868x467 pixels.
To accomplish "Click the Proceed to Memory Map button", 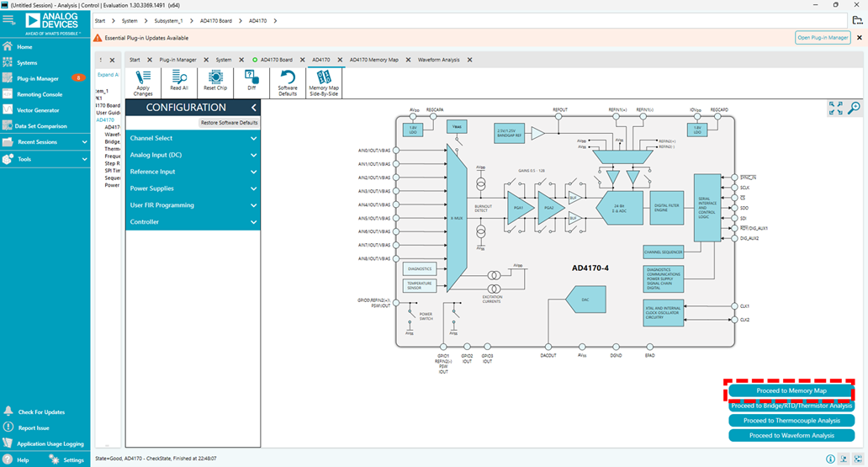I will tap(791, 391).
